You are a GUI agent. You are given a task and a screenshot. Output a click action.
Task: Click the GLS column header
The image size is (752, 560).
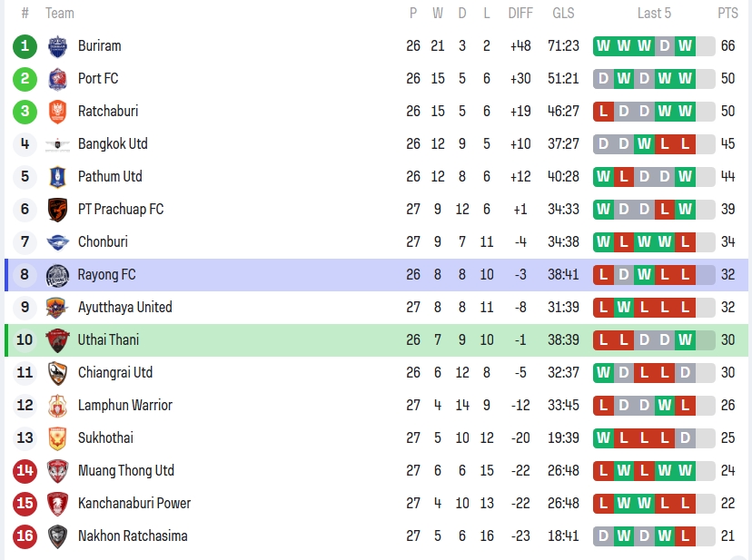pyautogui.click(x=563, y=14)
